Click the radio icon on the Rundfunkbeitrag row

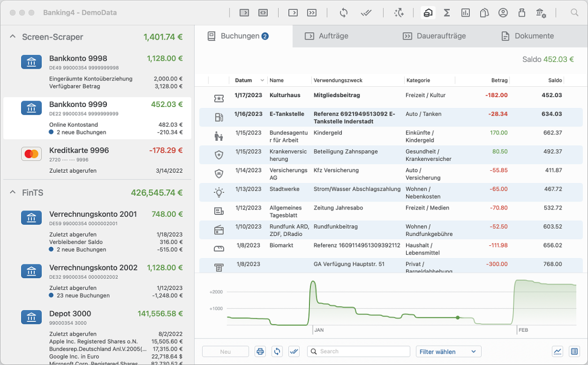coord(219,230)
